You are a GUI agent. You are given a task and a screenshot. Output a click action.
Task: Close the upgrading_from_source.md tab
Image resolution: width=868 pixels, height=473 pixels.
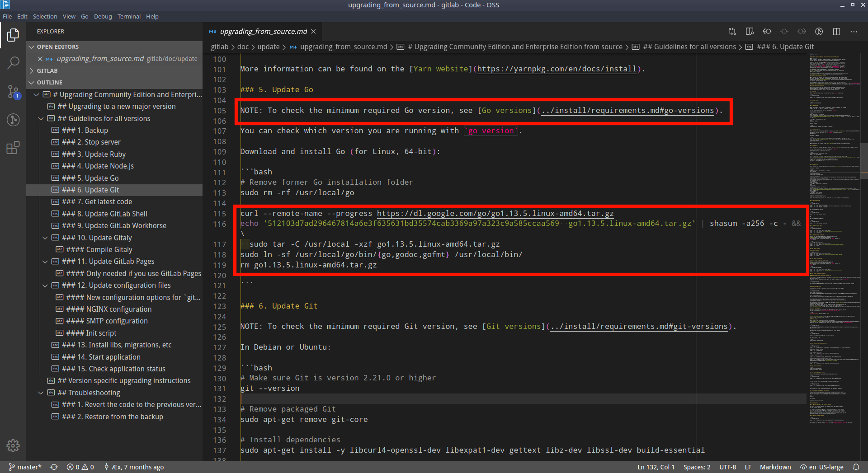click(313, 32)
